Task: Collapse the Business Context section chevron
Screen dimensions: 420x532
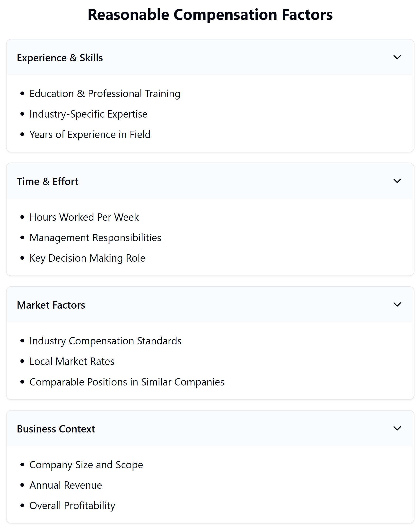Action: (x=397, y=428)
